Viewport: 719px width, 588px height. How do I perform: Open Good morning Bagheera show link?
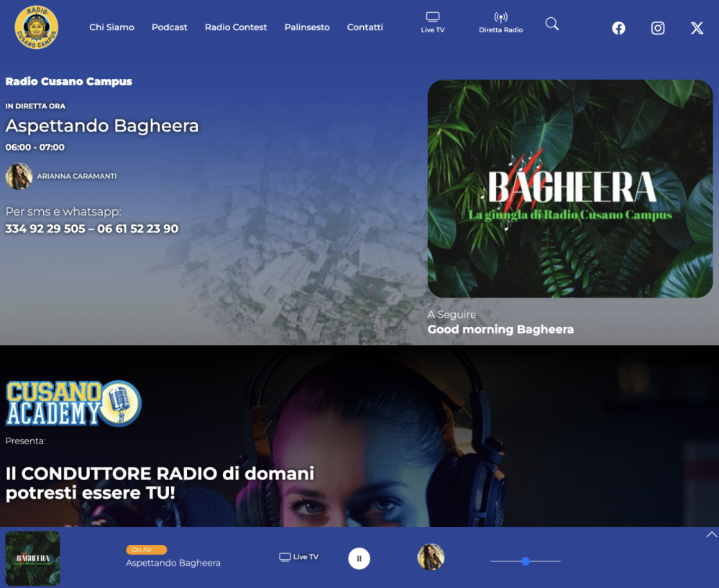(501, 329)
